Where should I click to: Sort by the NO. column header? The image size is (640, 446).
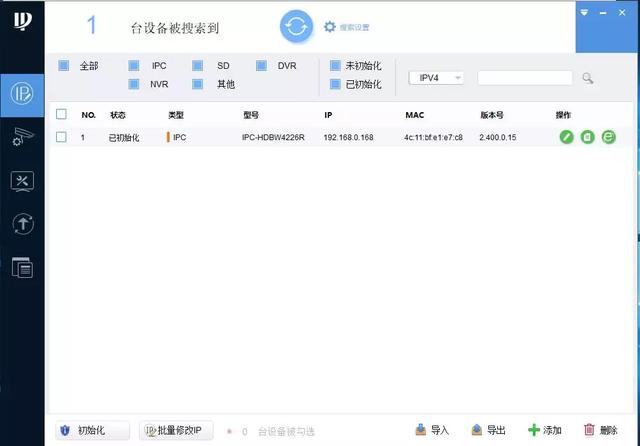pyautogui.click(x=89, y=115)
